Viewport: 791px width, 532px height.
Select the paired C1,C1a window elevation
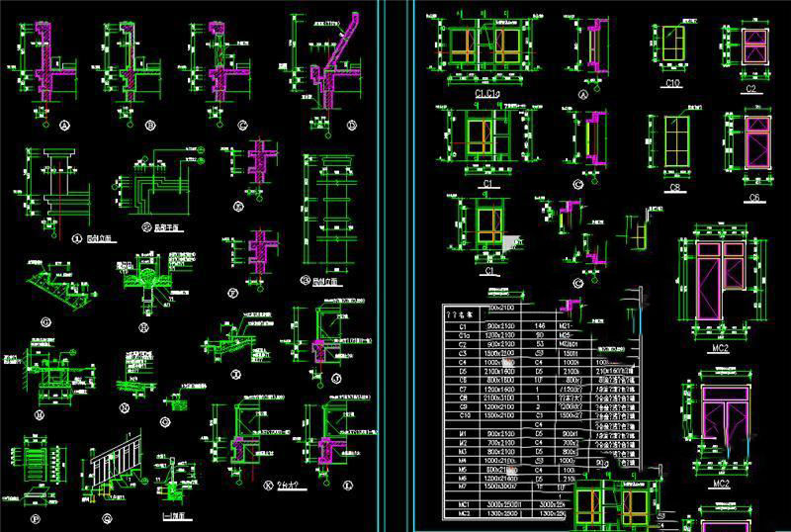pos(484,47)
